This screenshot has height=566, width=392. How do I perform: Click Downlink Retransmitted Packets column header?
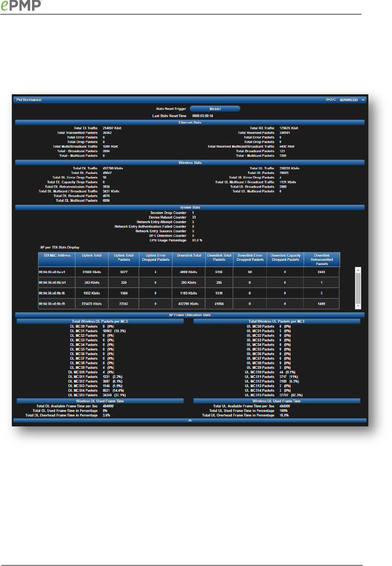(x=322, y=259)
